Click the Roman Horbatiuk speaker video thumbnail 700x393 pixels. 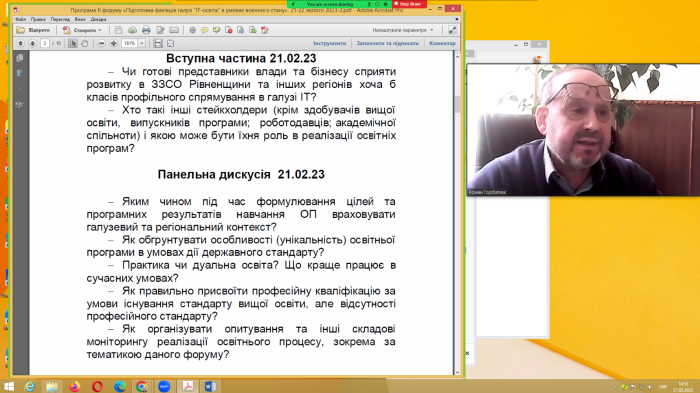[x=583, y=130]
